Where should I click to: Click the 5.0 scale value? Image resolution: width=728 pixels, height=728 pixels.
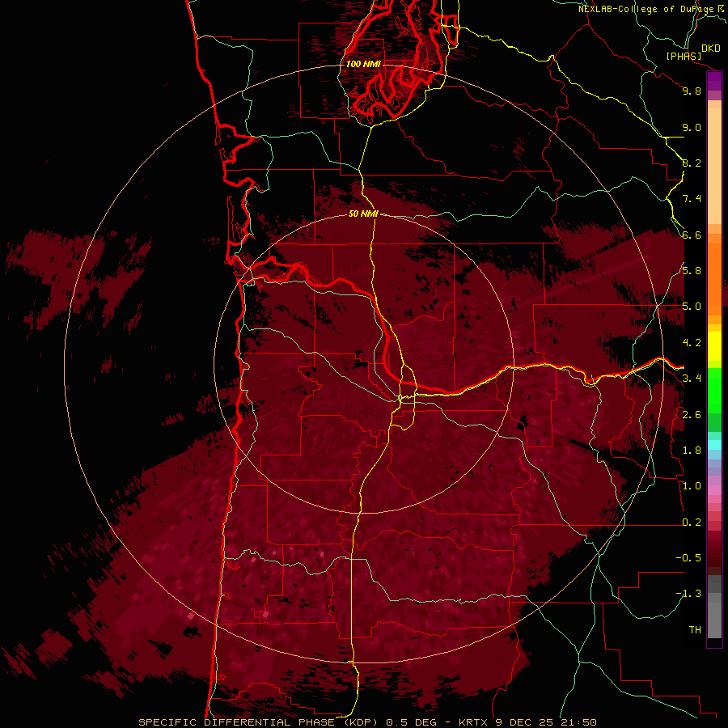coord(692,307)
